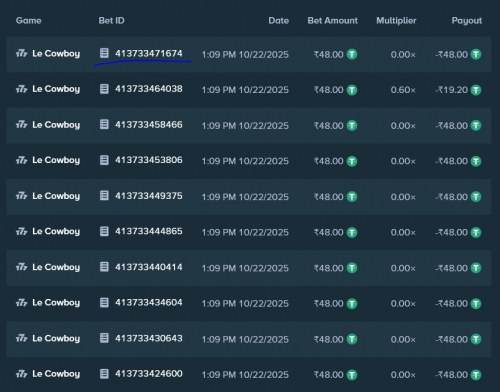Click the -₹48.00 payout in row 413733453806
500x392 pixels.
coord(452,161)
